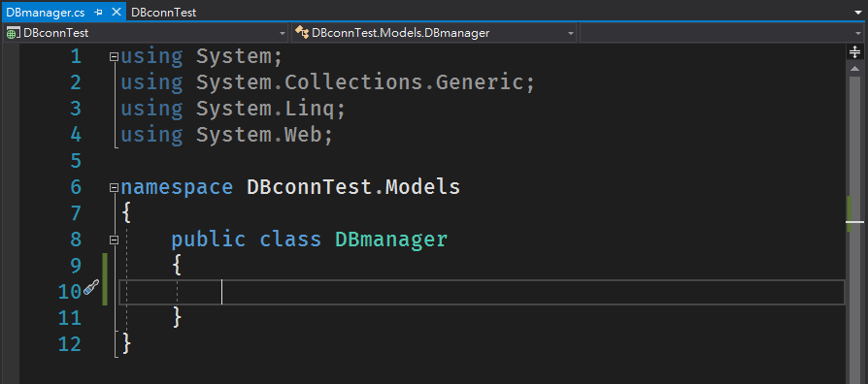
Task: Click the class icon beside DBconnTest.Models.DBmanager
Action: (x=302, y=33)
